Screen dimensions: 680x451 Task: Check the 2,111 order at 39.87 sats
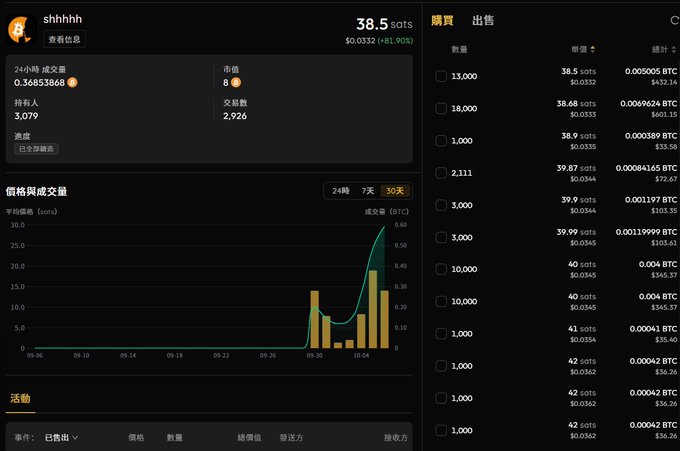441,173
